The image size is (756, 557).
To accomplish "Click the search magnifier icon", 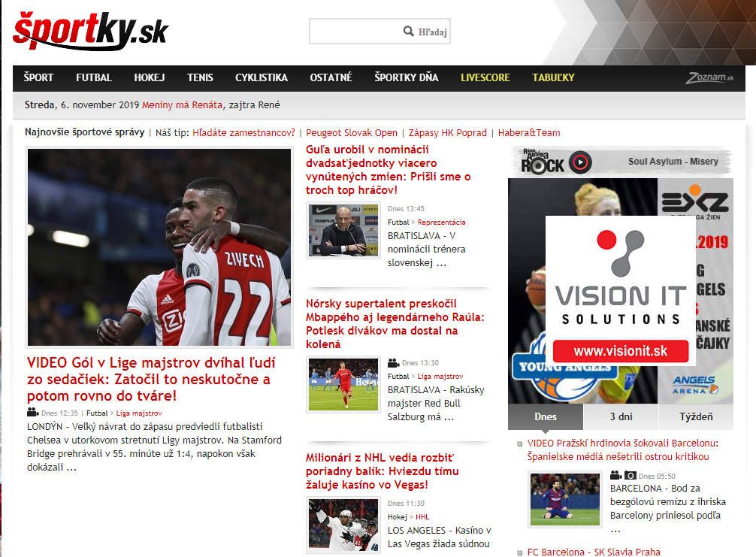I will [408, 32].
